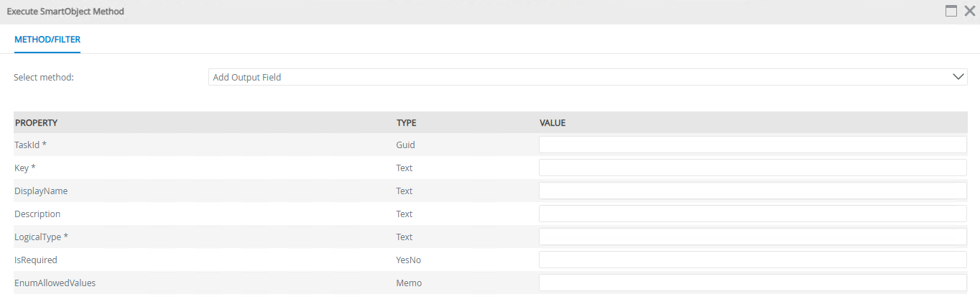This screenshot has width=980, height=302.
Task: Select the DisplayName value field
Action: coord(752,191)
